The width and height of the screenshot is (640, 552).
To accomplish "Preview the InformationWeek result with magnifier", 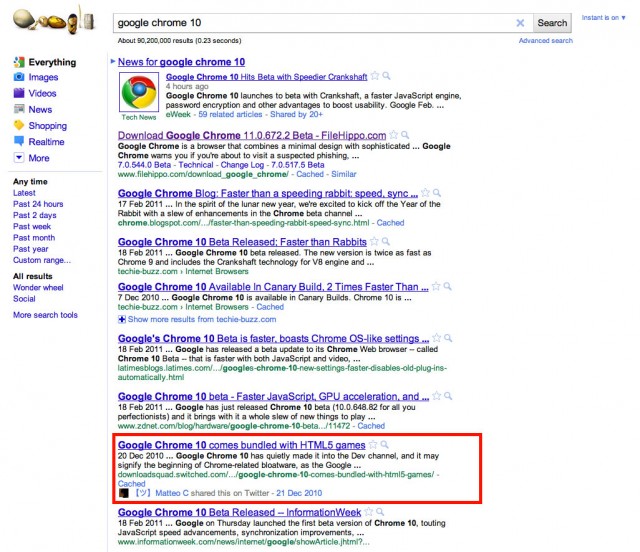I will (380, 512).
